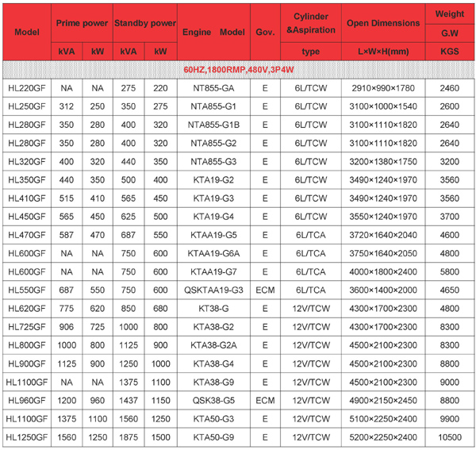
Task: Click weight value 3700
Action: (x=450, y=217)
